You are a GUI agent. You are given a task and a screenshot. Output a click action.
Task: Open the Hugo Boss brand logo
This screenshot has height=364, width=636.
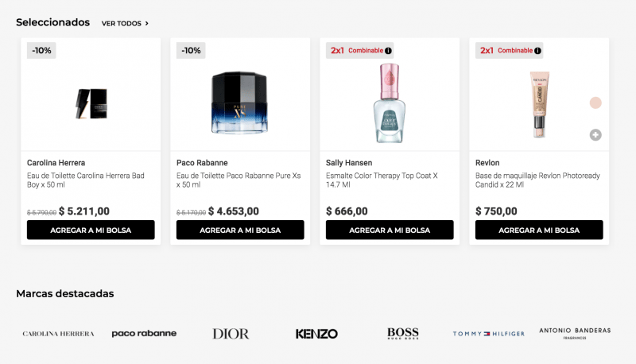point(403,334)
